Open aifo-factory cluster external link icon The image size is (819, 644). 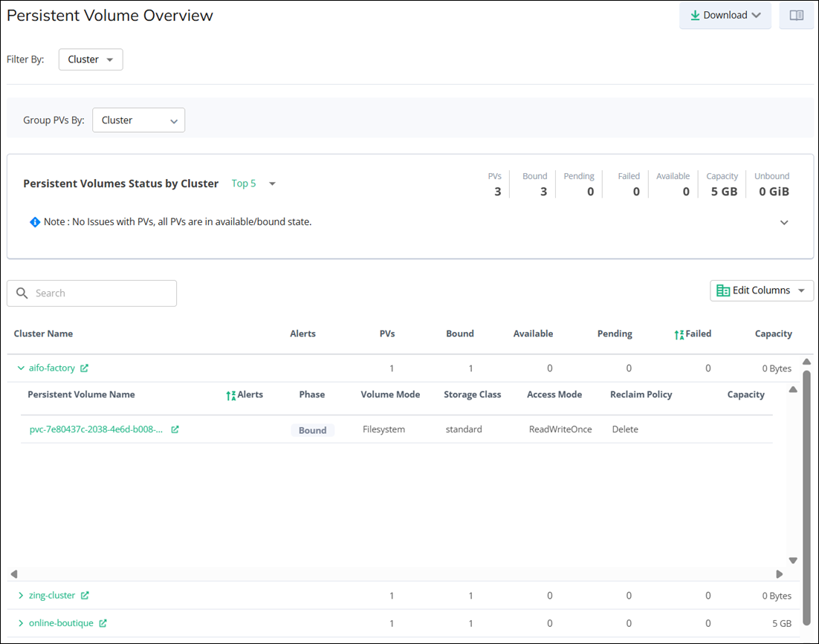coord(84,368)
